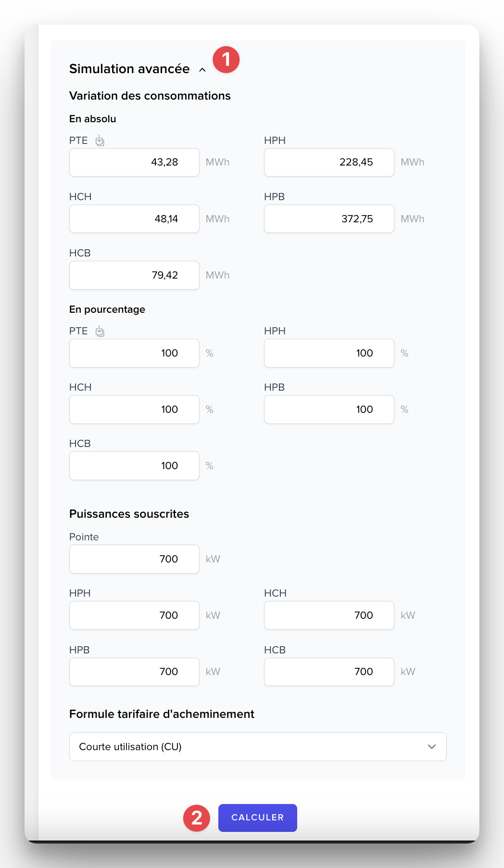The height and width of the screenshot is (868, 504).
Task: Click the PTE percentage input field
Action: tap(134, 353)
